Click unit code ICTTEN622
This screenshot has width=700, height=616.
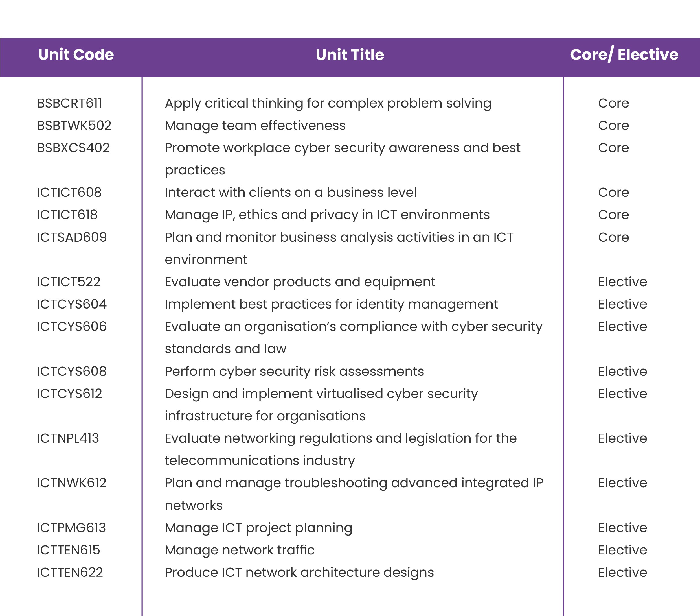tap(70, 573)
